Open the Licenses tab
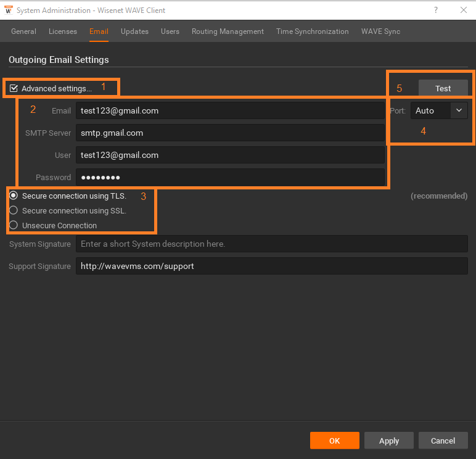The image size is (476, 459). pos(63,31)
